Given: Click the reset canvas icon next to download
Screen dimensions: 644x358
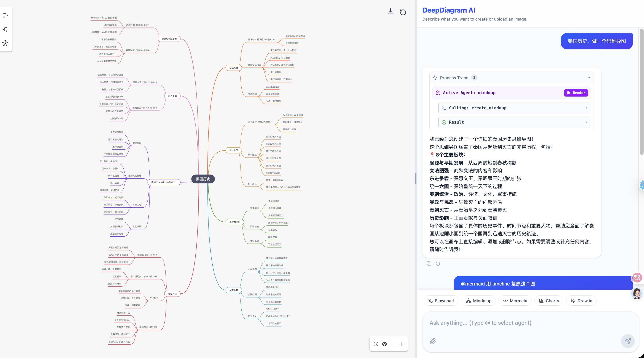Looking at the screenshot, I should pos(403,12).
